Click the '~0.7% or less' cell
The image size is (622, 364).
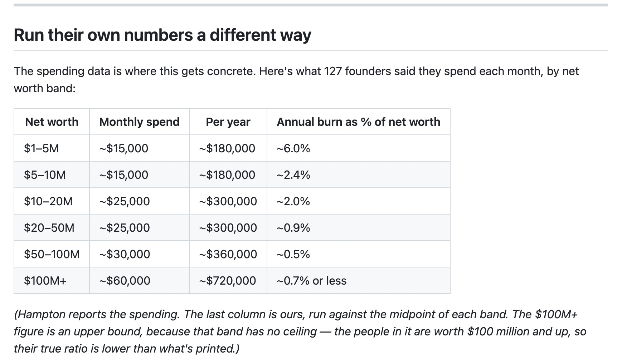coord(358,280)
